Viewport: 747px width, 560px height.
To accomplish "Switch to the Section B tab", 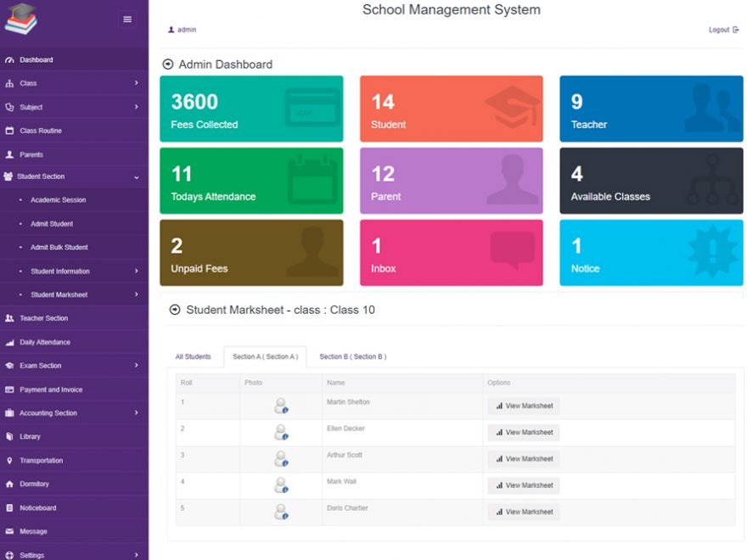I will [x=352, y=356].
